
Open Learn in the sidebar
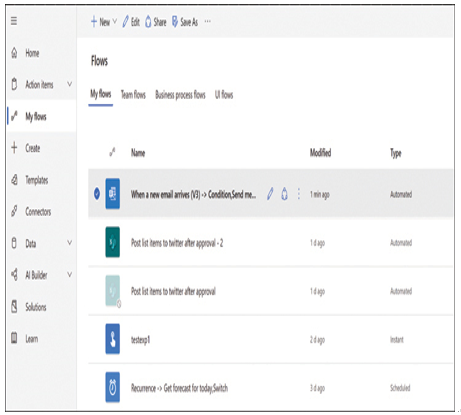click(32, 339)
